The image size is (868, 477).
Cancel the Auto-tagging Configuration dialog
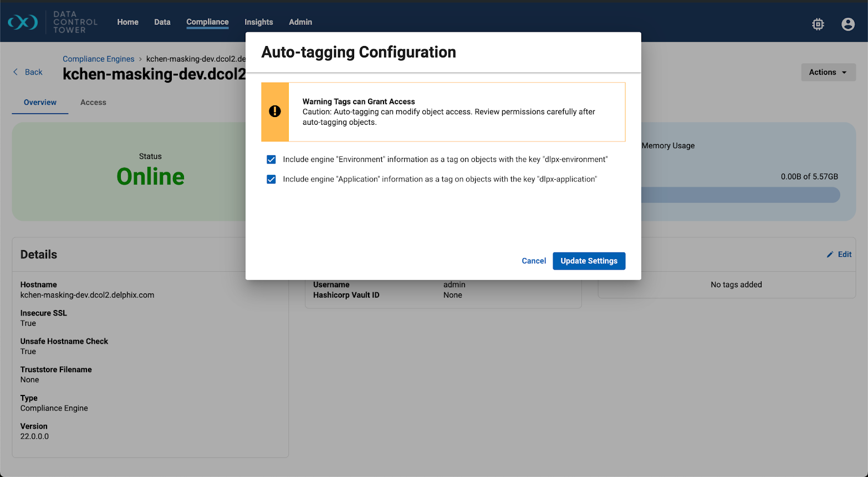(533, 261)
